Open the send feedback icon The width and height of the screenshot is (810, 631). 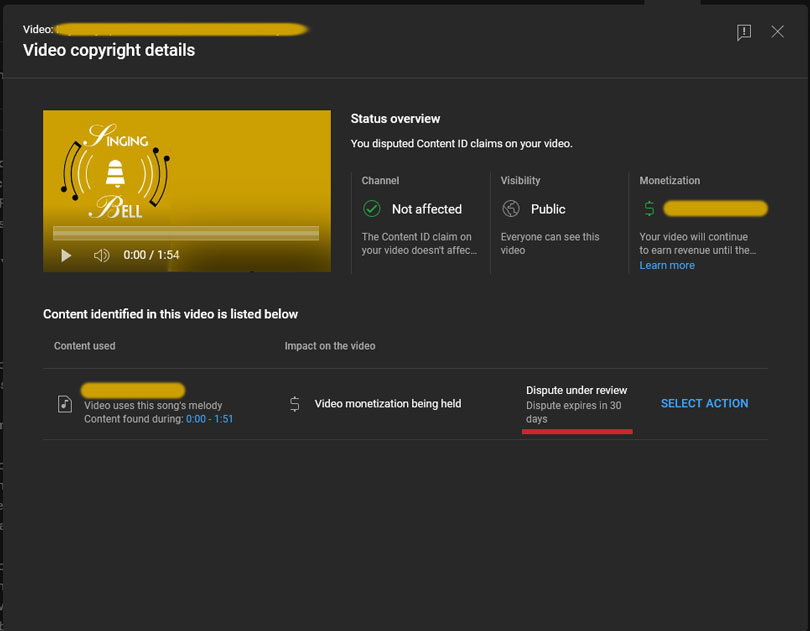pyautogui.click(x=744, y=32)
